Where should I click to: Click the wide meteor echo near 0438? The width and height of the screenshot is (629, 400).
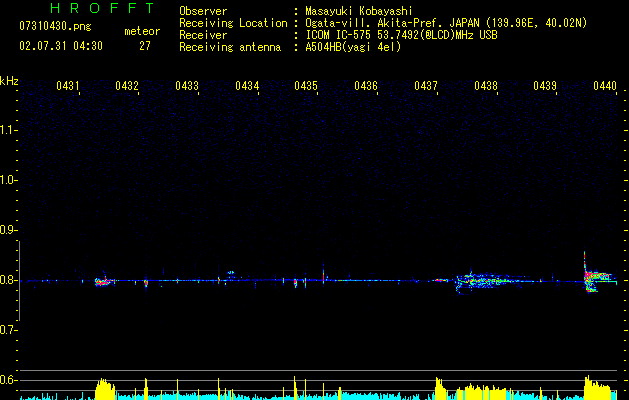(x=489, y=281)
